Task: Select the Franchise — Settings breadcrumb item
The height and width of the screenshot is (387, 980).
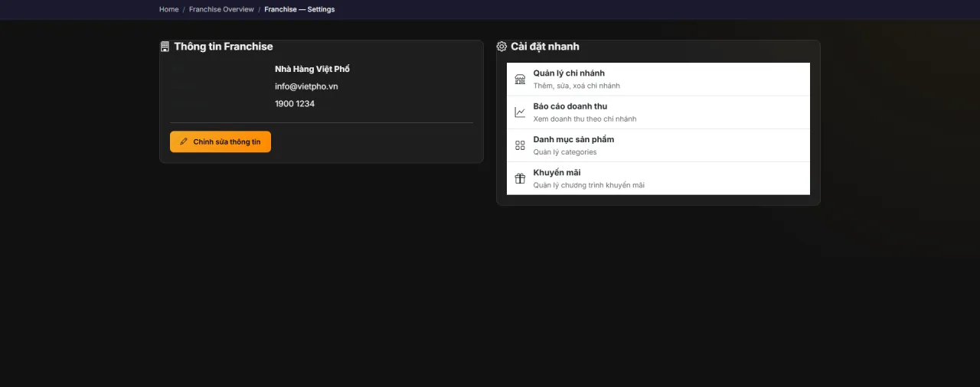Action: click(299, 9)
